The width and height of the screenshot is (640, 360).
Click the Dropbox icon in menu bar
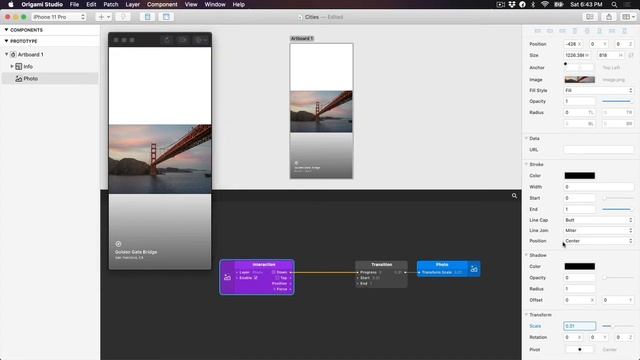(512, 4)
